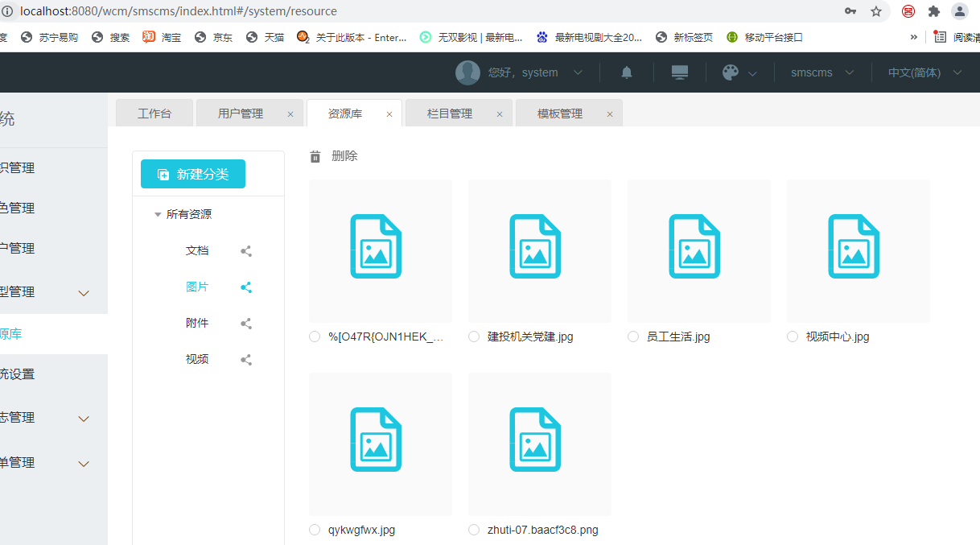Open the theme color palette icon

[730, 72]
